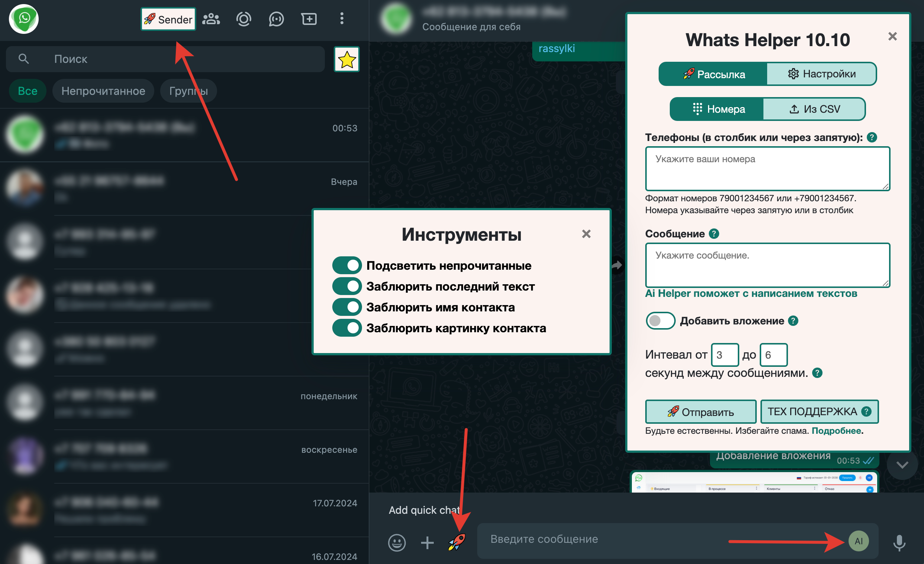Click the microphone voice message icon

(899, 542)
